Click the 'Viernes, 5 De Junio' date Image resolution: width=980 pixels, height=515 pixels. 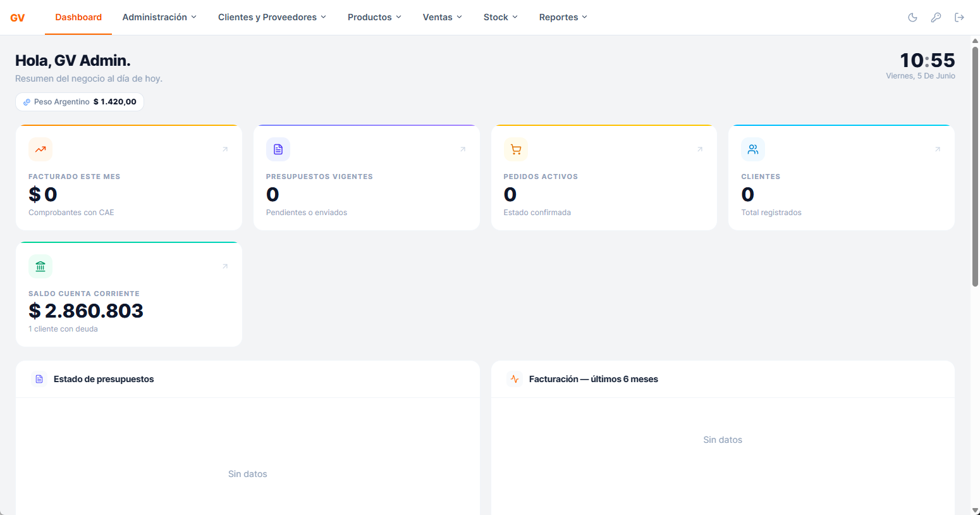921,76
